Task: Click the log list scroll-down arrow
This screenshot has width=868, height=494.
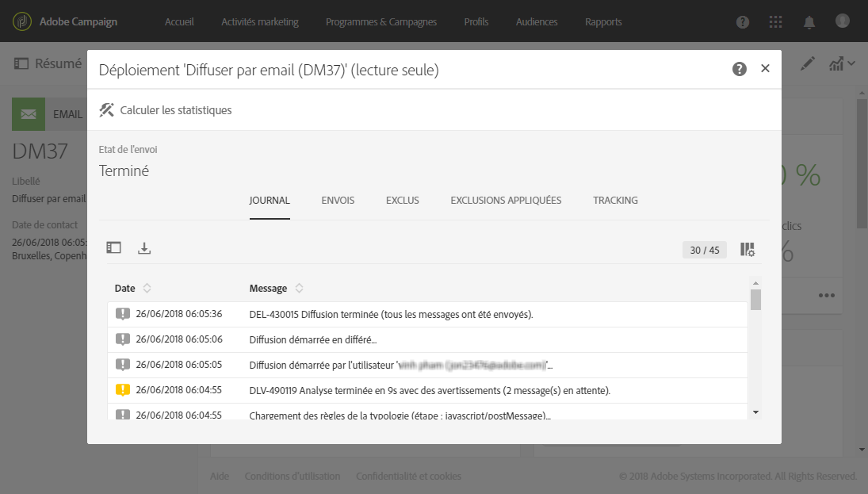Action: (755, 412)
